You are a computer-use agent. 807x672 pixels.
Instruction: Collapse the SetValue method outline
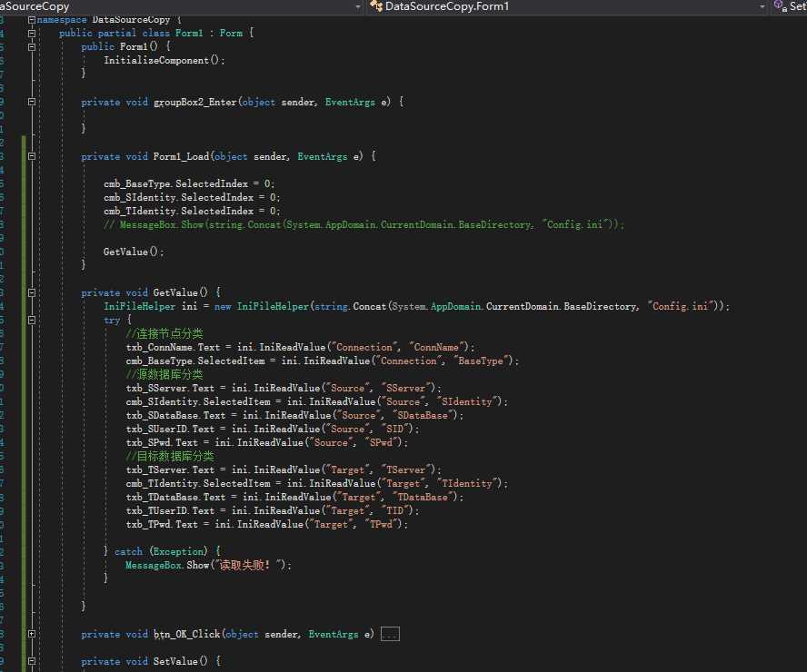tap(32, 661)
